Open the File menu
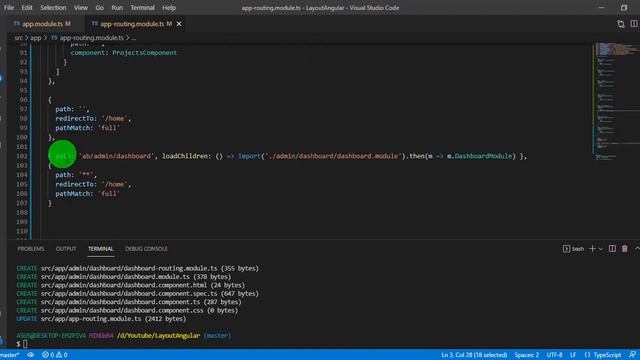640x360 pixels. click(9, 8)
